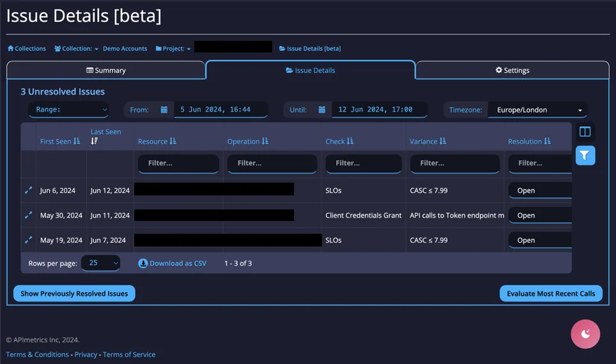Sort by Resolution column
The width and height of the screenshot is (616, 364).
point(529,141)
